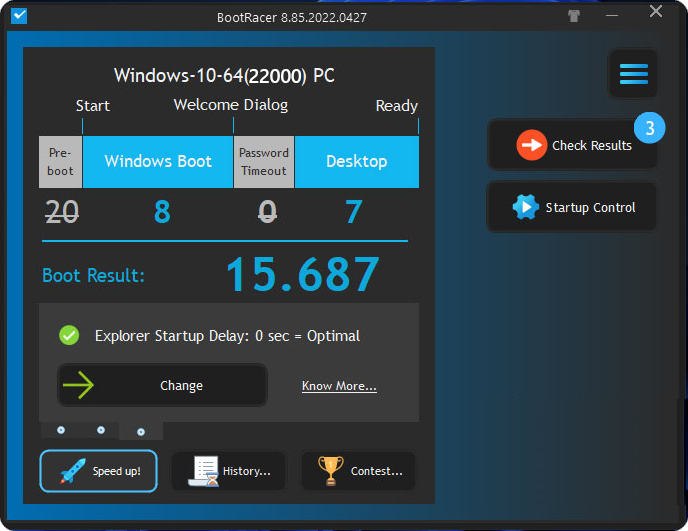
Task: Click the T-shirt skin icon in the title bar
Action: (x=573, y=16)
